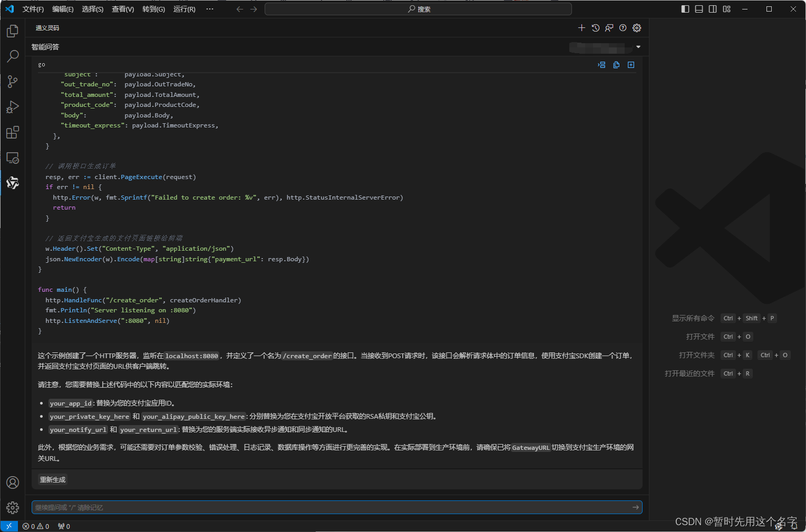Open the Manage gear in activity bar
The image size is (806, 532).
pyautogui.click(x=13, y=508)
